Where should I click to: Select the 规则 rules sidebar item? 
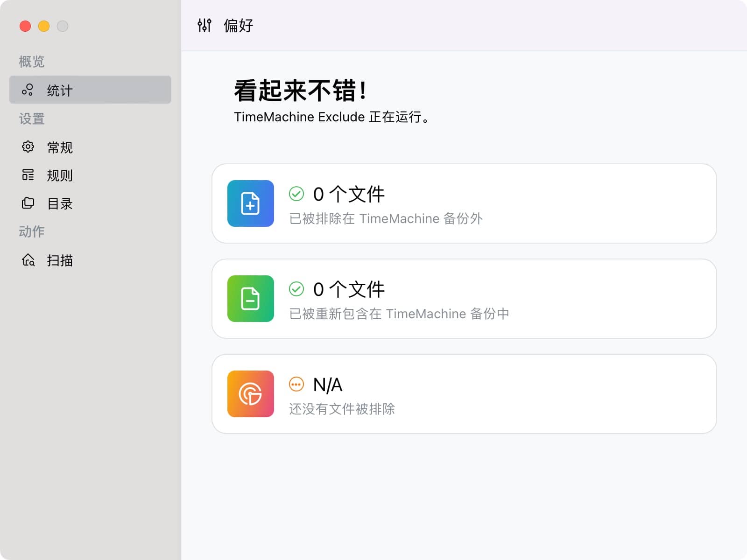(90, 175)
